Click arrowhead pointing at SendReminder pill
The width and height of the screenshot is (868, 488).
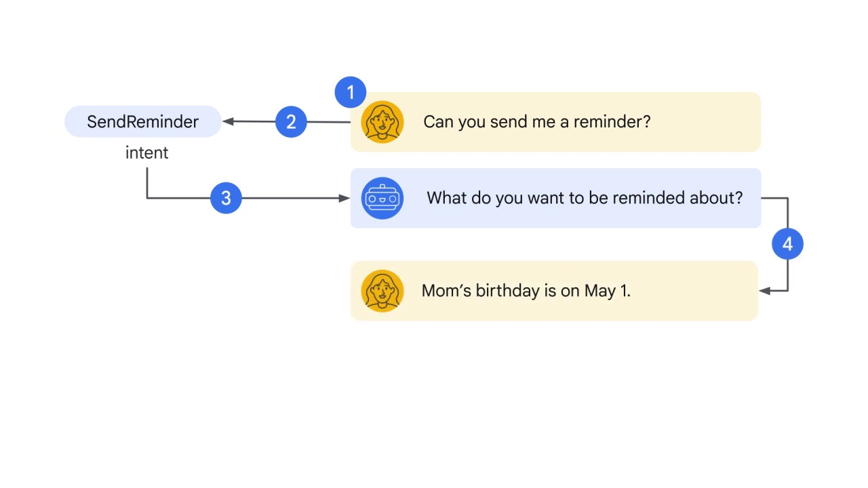[228, 121]
